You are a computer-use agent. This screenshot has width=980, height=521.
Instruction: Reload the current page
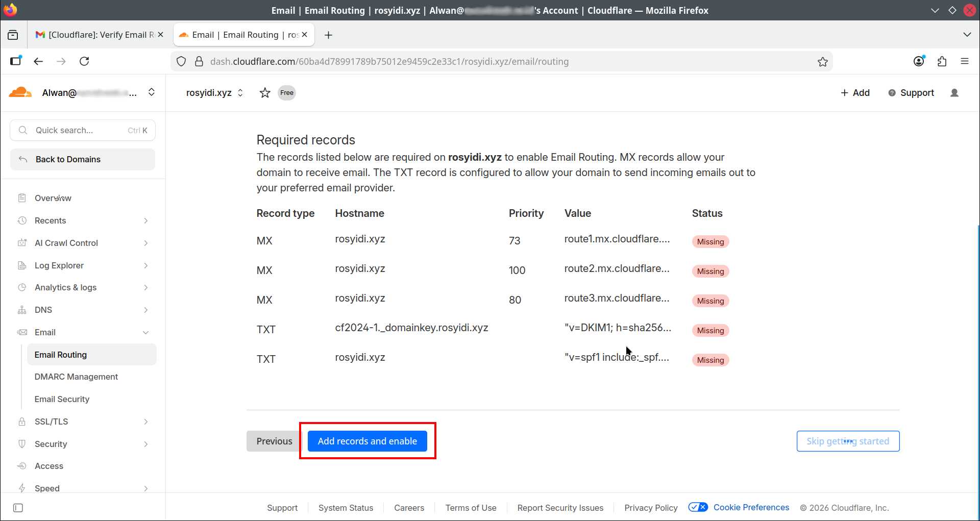[x=85, y=61]
